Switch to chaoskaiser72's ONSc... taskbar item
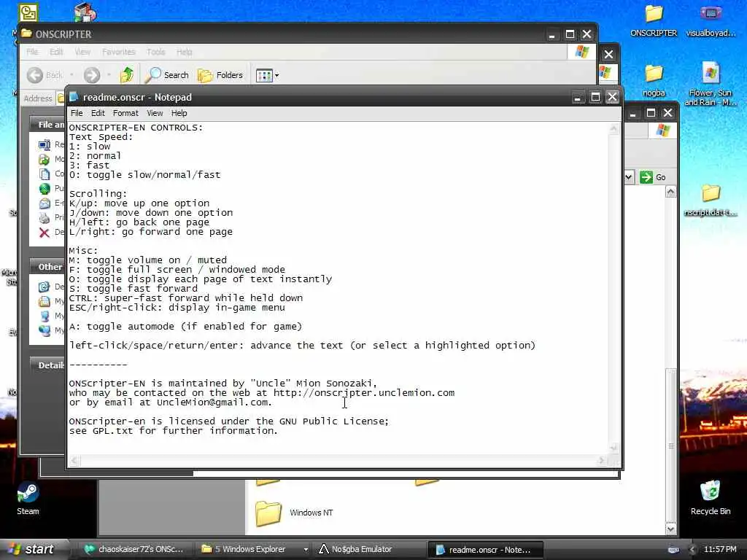 click(x=135, y=550)
